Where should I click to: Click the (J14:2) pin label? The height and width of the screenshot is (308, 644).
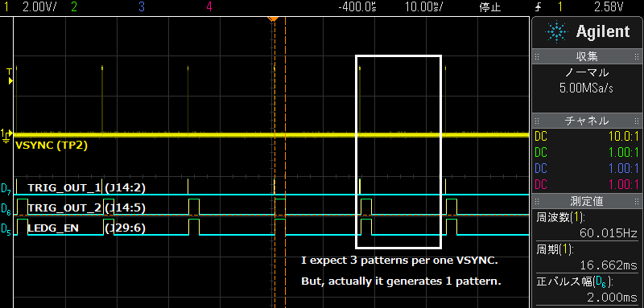(125, 188)
